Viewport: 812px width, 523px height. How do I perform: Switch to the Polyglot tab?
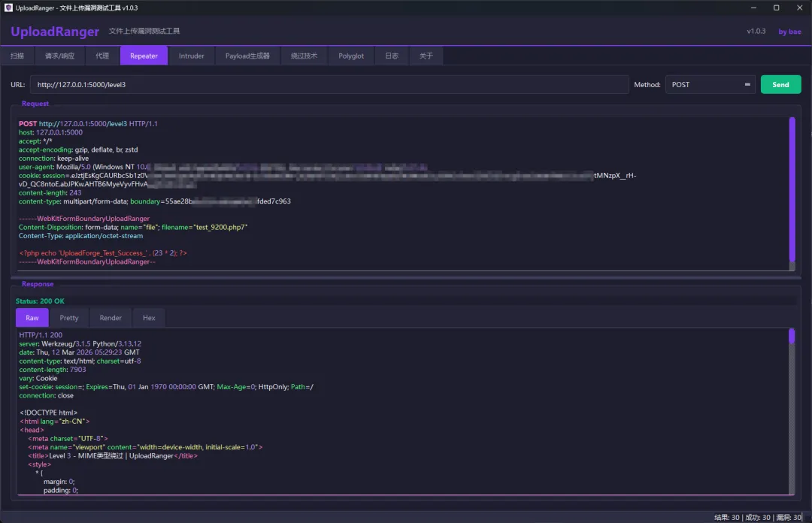(351, 56)
